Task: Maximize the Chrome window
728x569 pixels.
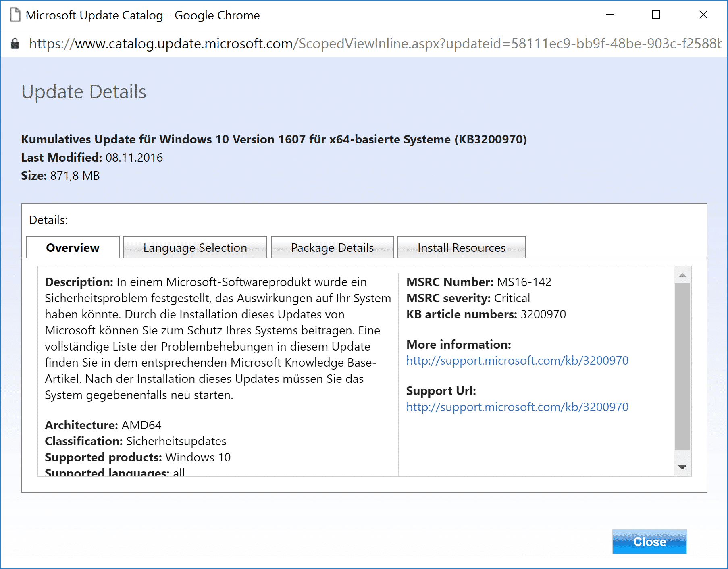Action: pyautogui.click(x=656, y=15)
